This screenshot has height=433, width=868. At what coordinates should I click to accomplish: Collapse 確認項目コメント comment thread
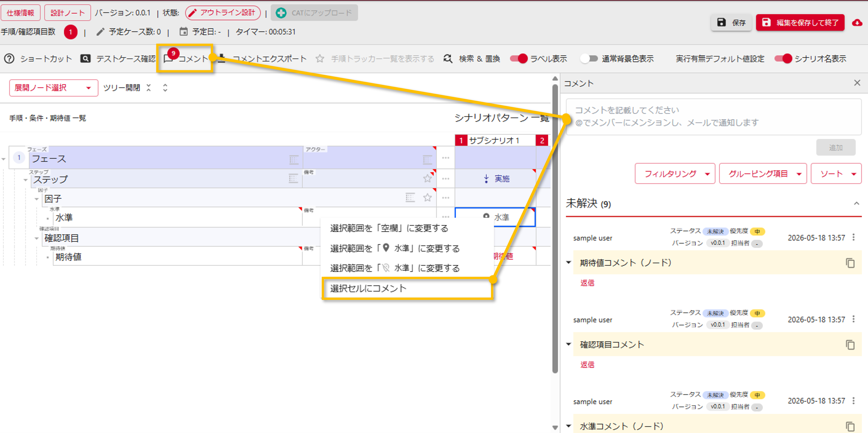568,344
